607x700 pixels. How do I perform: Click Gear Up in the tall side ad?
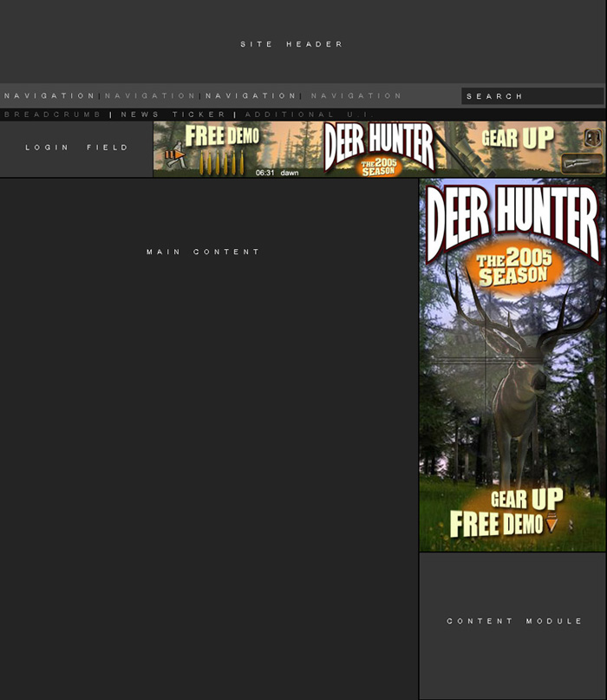(527, 499)
